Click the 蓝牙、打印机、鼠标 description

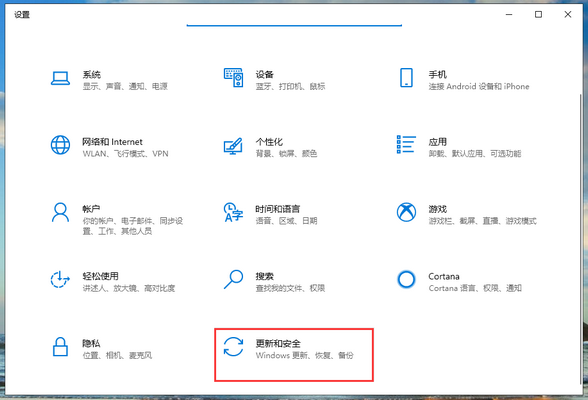point(291,86)
